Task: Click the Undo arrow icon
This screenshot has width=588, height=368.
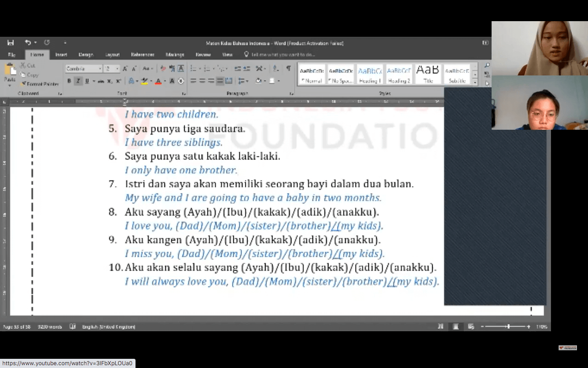Action: point(28,43)
